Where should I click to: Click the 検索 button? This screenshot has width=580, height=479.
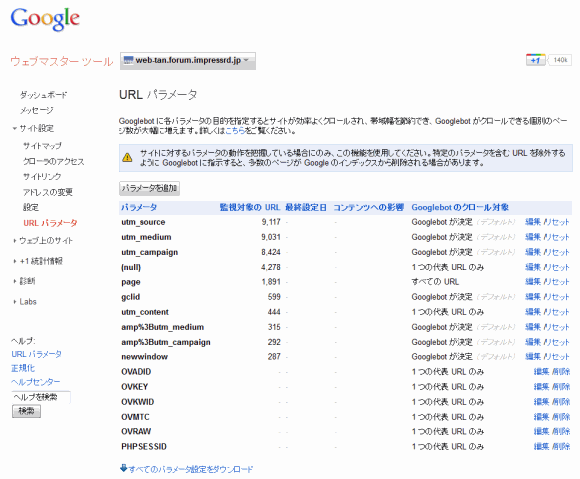click(26, 411)
